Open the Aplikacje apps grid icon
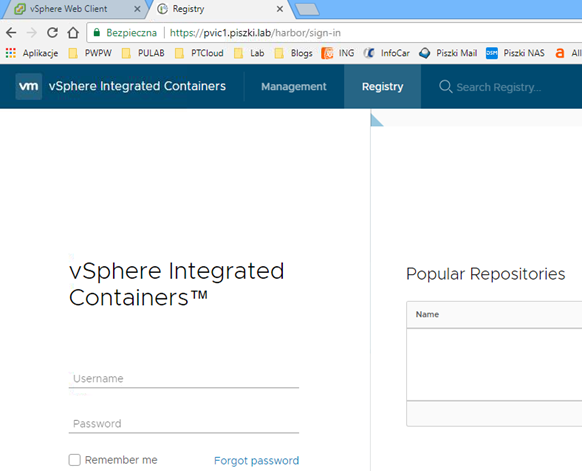The width and height of the screenshot is (582, 471). click(x=11, y=53)
